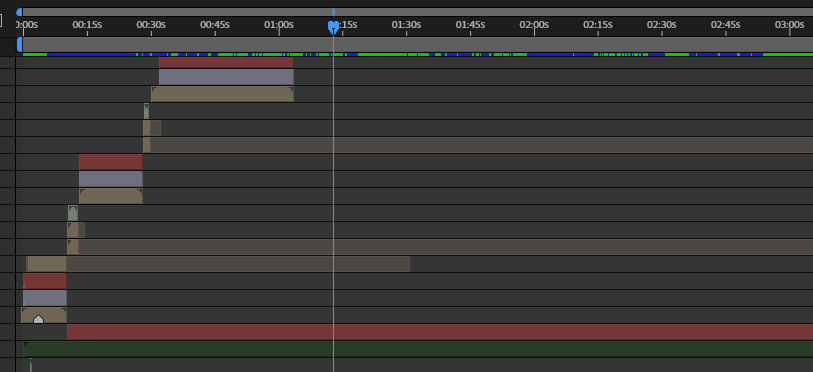The image size is (813, 372).
Task: Click the white marker on the bottom tan bar
Action: pyautogui.click(x=38, y=319)
